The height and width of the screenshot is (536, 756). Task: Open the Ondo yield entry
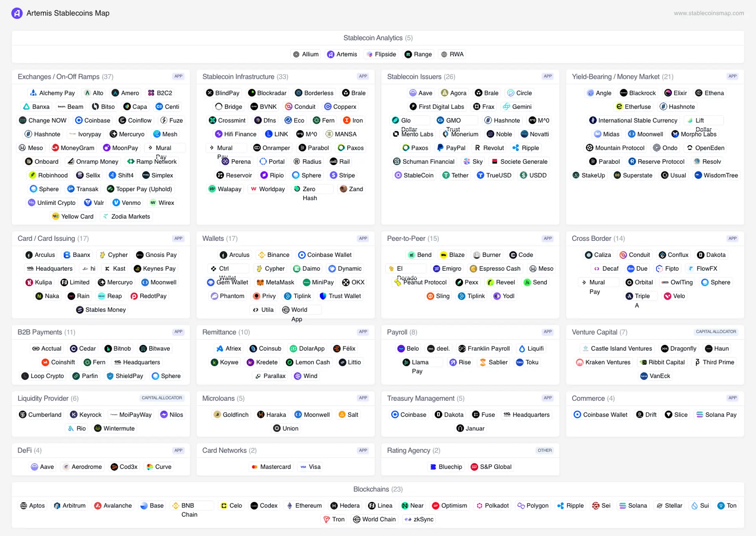(665, 148)
